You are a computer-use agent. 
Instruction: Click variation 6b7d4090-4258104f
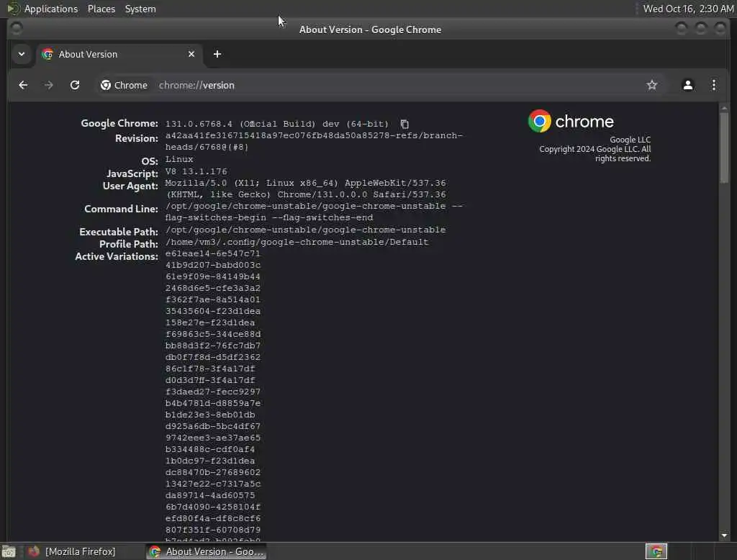[x=212, y=507]
